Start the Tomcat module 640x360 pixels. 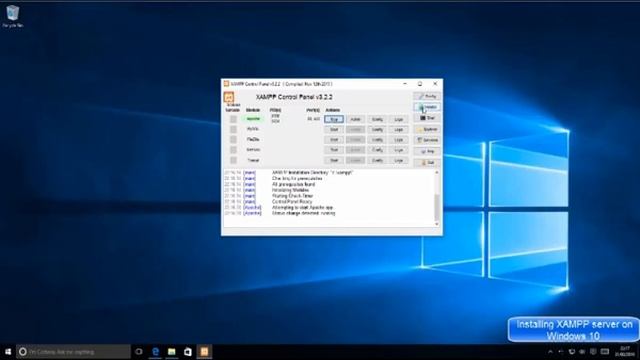[x=334, y=160]
